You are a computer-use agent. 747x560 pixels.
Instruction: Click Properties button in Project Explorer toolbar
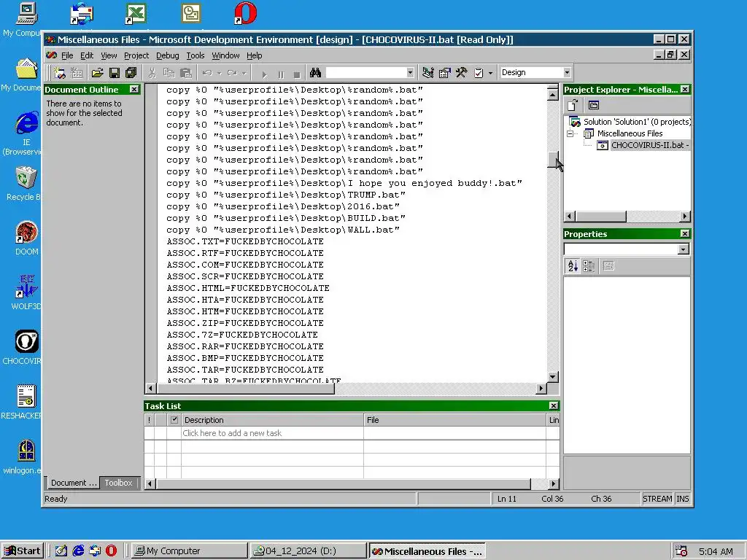594,105
